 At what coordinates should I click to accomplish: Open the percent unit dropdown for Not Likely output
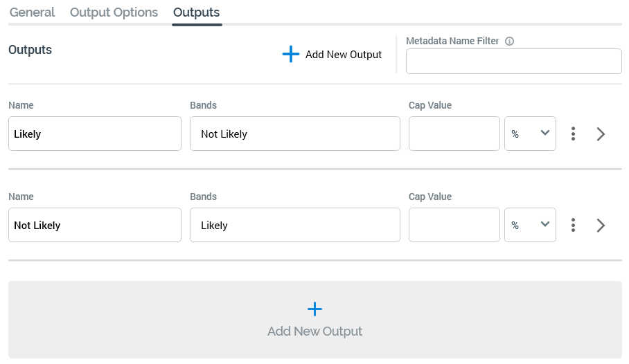click(530, 225)
